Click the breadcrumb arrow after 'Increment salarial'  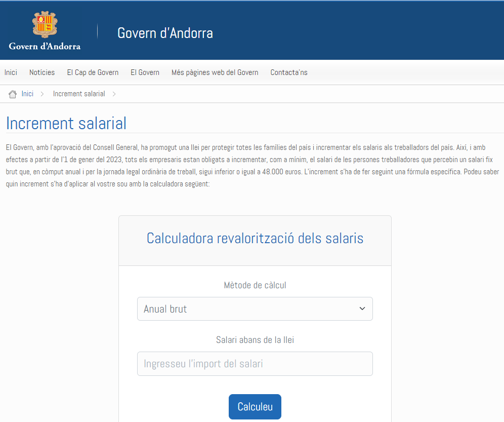tap(114, 94)
